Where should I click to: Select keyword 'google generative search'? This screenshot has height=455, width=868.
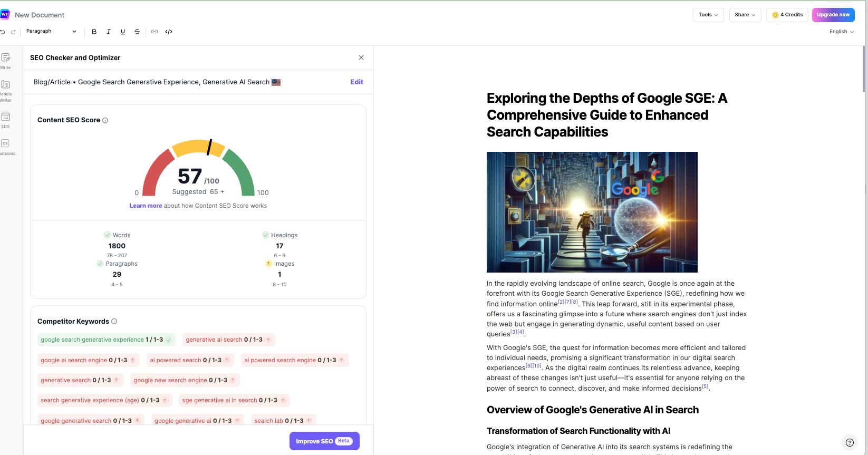click(x=91, y=420)
